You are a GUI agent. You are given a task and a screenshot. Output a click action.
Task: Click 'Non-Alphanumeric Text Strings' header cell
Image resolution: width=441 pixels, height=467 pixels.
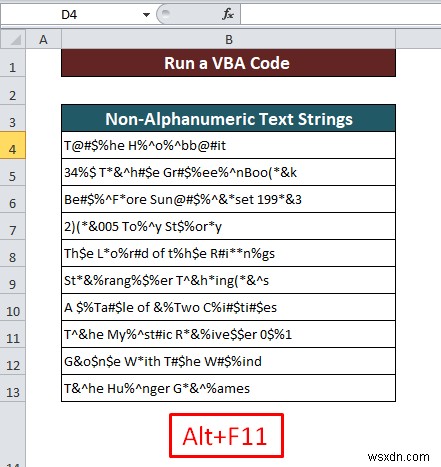tap(228, 118)
